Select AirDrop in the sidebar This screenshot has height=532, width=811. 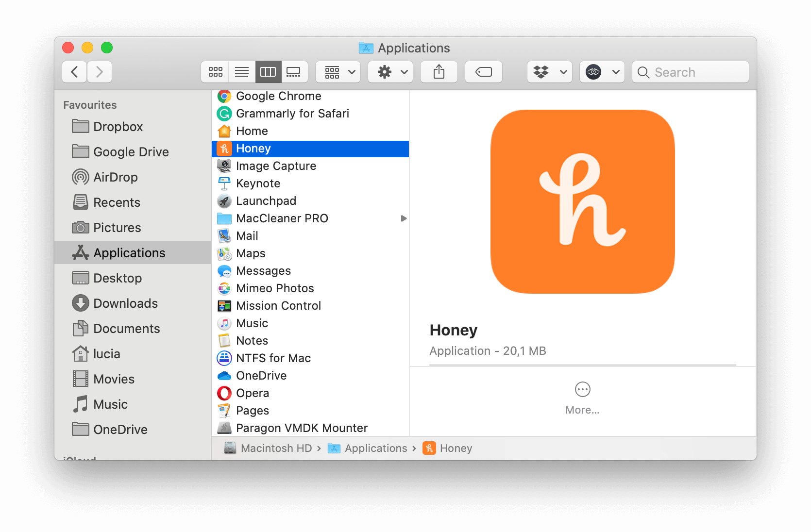coord(133,177)
